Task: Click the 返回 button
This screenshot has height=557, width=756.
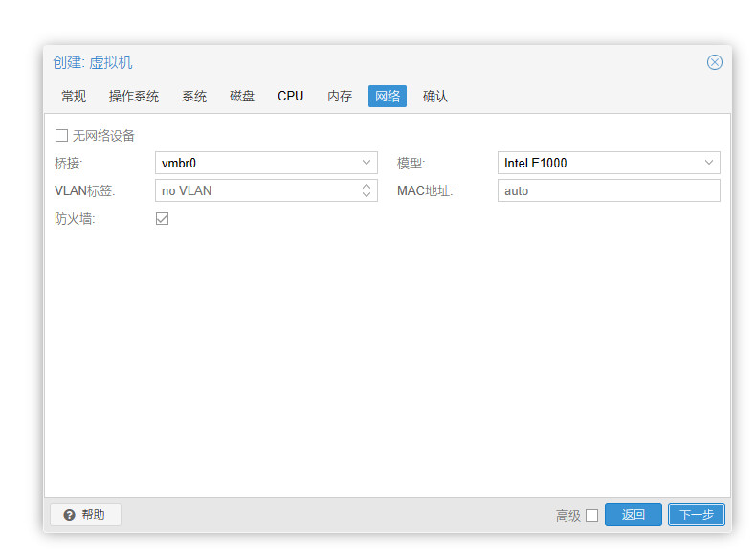Action: (x=634, y=515)
